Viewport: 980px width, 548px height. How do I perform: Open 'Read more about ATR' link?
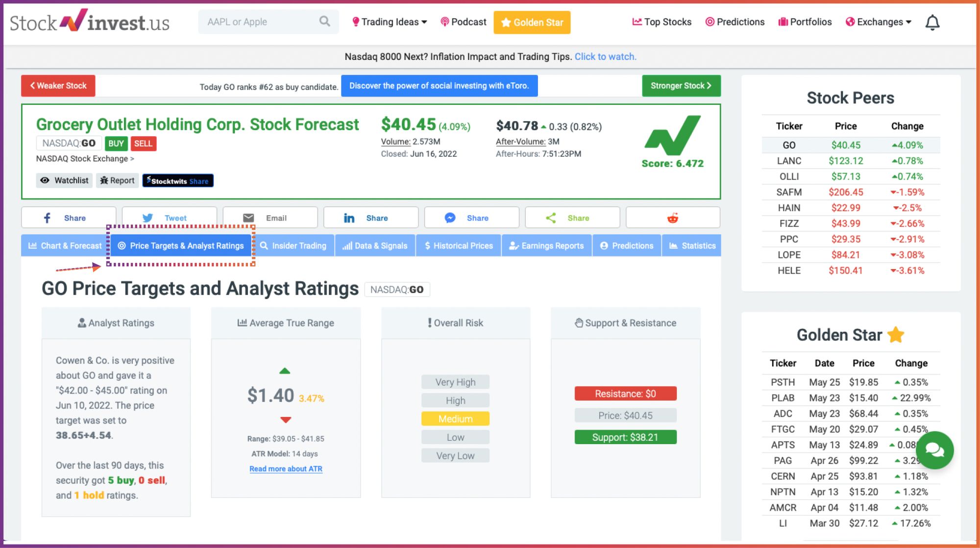pyautogui.click(x=286, y=469)
